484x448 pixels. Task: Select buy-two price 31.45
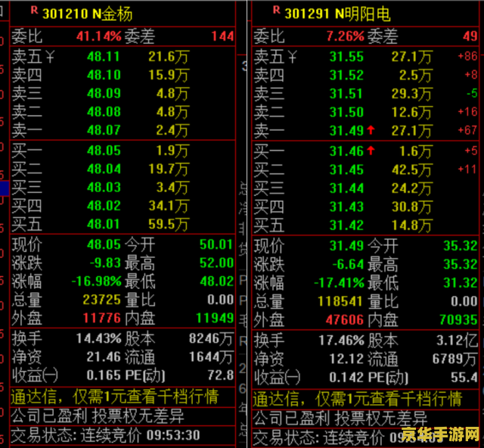click(346, 170)
